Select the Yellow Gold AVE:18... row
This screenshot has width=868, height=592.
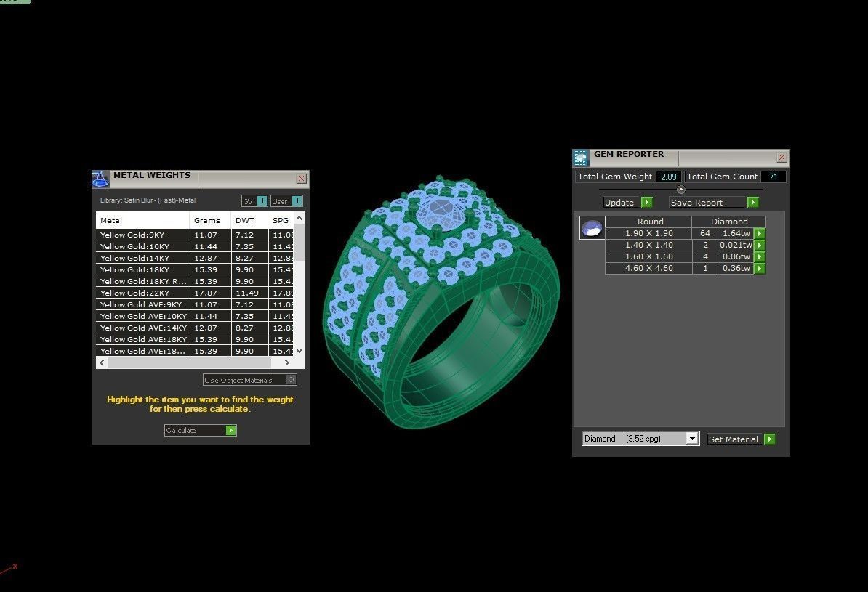click(194, 351)
